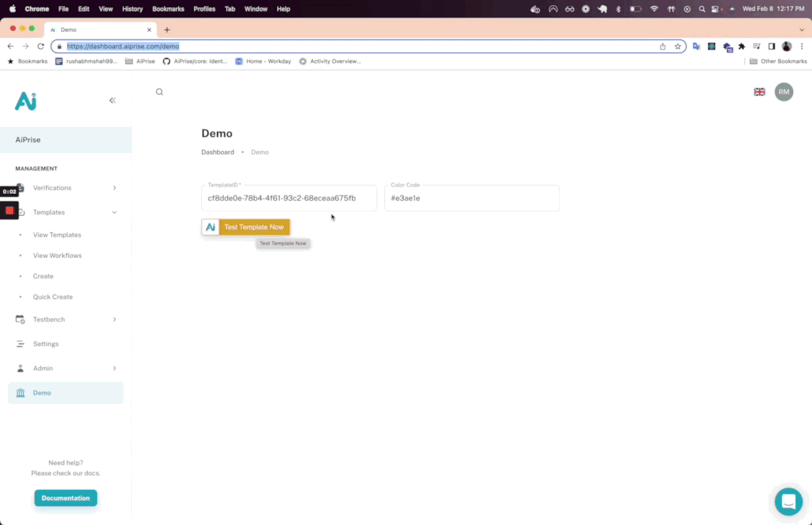Open the Create templates page
Image resolution: width=812 pixels, height=525 pixels.
click(43, 276)
